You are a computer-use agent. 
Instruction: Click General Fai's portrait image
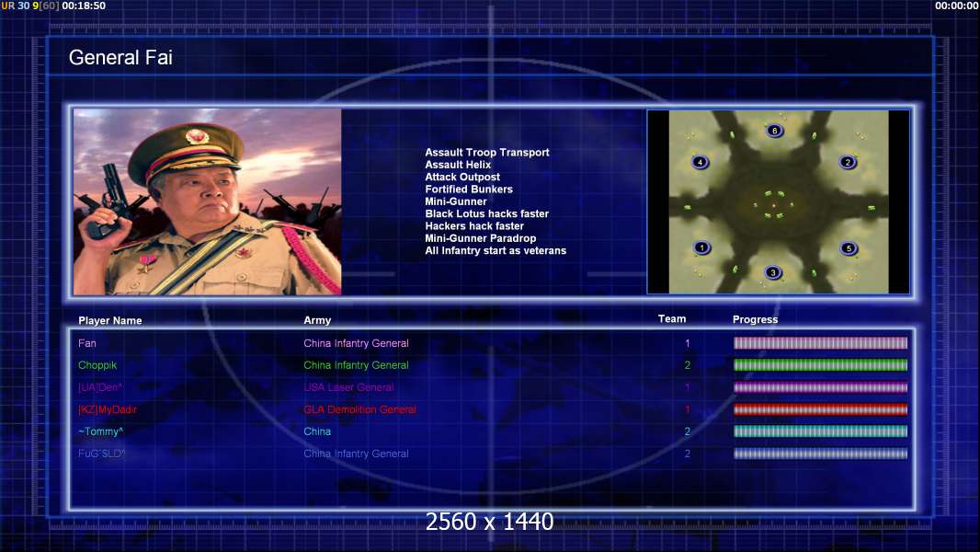208,201
